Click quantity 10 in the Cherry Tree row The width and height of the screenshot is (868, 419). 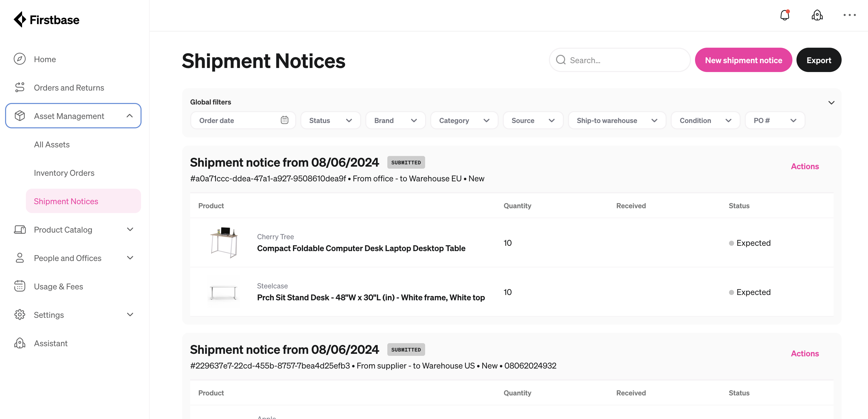click(508, 243)
